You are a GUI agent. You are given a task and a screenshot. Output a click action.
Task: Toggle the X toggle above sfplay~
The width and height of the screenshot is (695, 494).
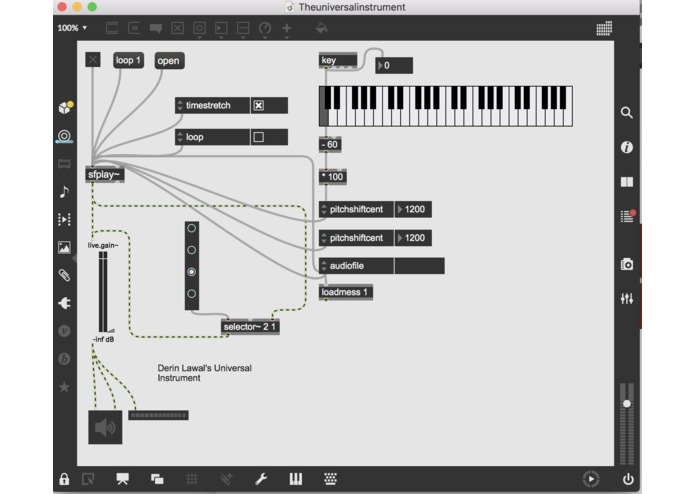pos(93,60)
